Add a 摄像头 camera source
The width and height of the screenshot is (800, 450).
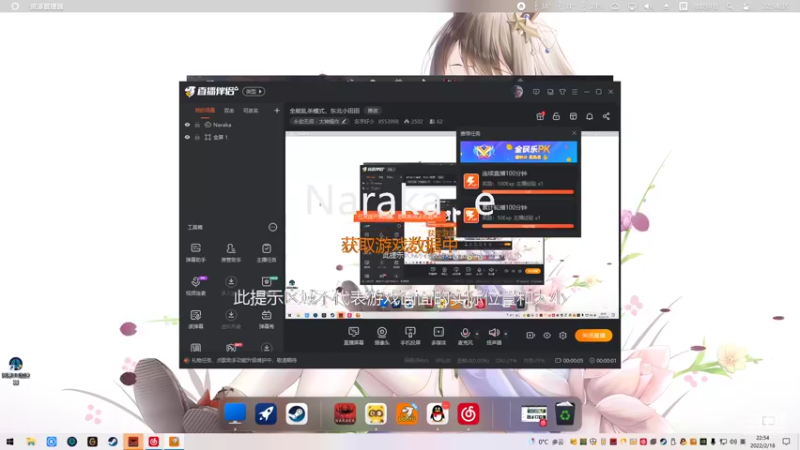click(382, 336)
